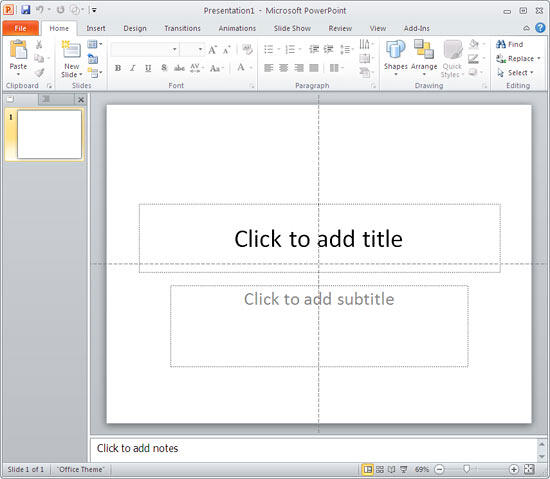Click the Find binoculars icon

coord(501,44)
